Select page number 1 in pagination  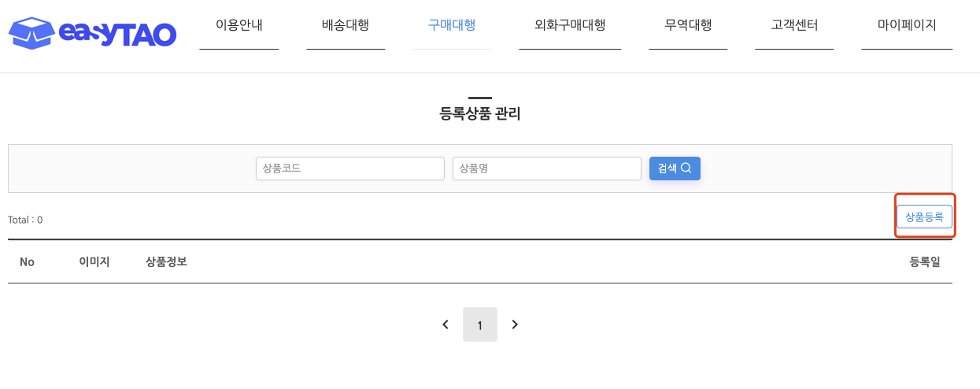tap(480, 324)
